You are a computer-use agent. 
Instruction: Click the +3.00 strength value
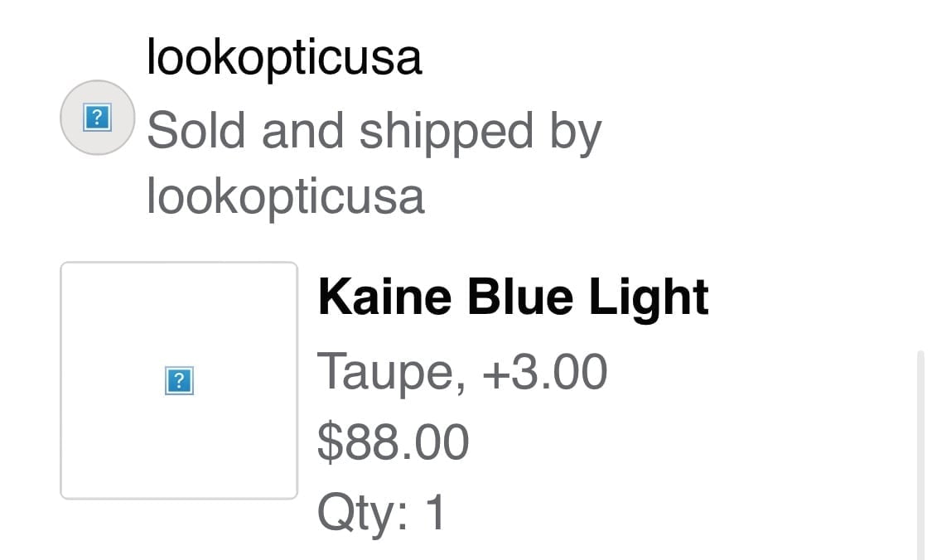click(545, 372)
